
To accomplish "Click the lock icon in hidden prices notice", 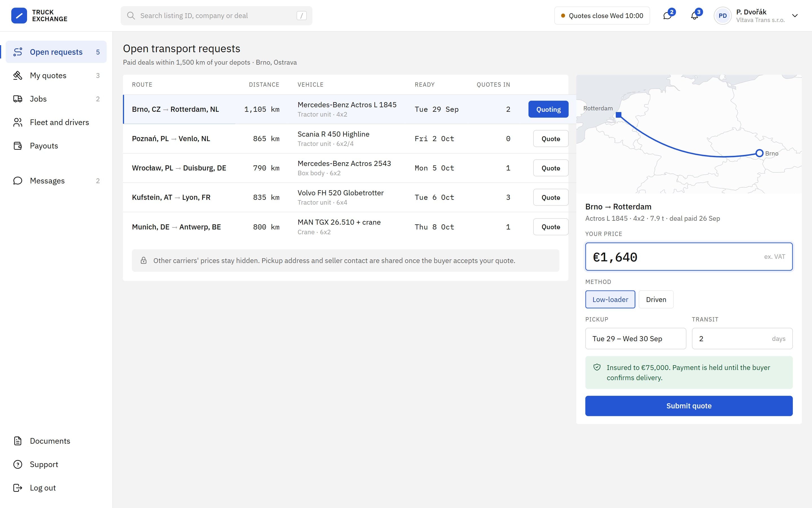I will (144, 260).
